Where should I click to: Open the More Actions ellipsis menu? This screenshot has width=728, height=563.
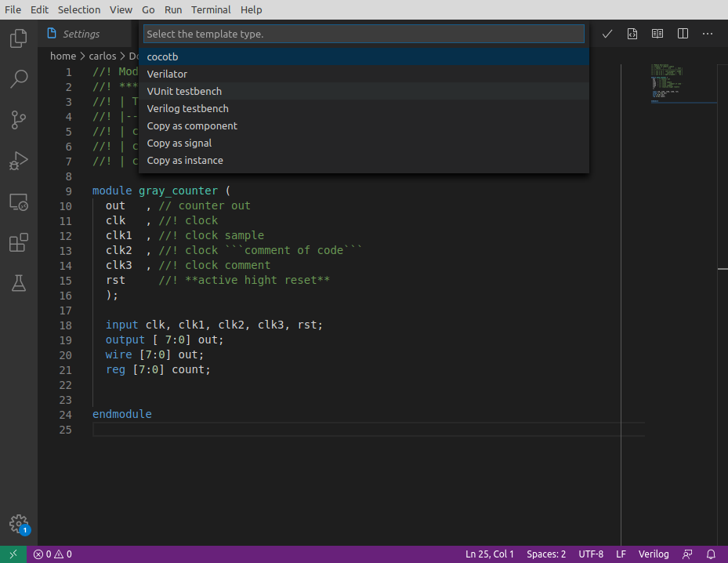tap(708, 34)
